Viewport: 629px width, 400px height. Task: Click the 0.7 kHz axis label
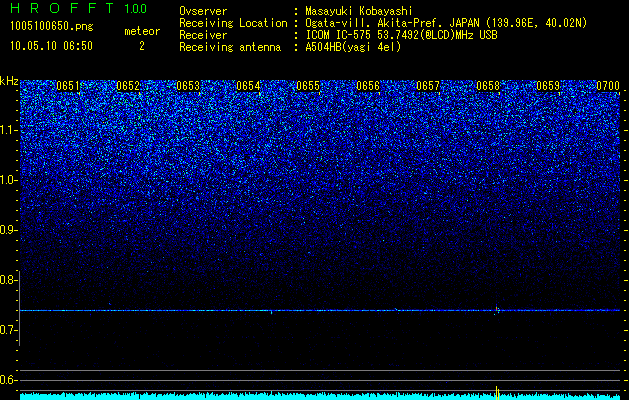pos(8,330)
